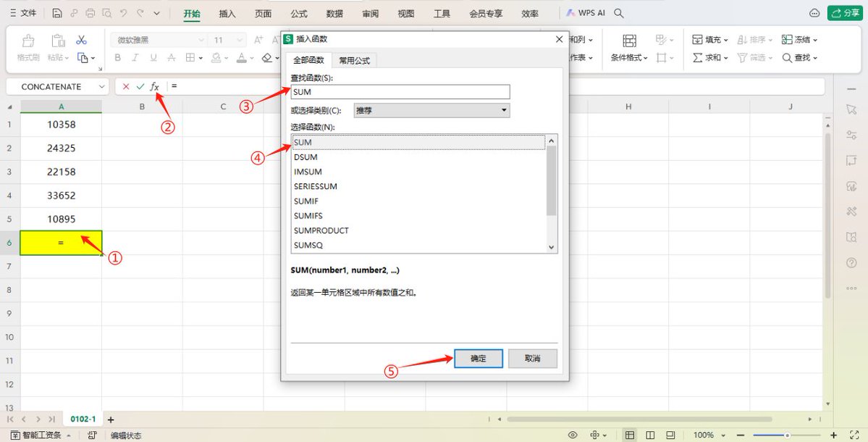
Task: Click the Find Function (查找函数) search field
Action: [x=400, y=92]
